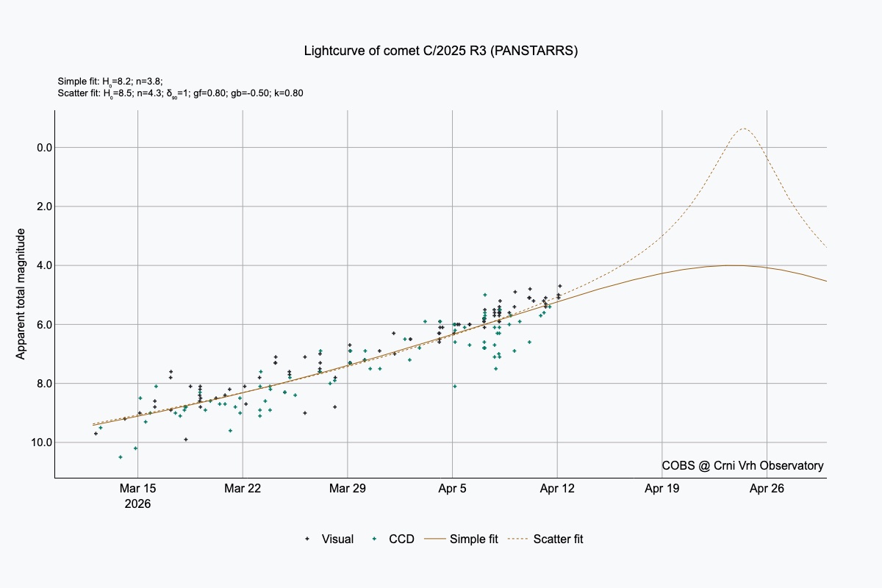
Task: Click the 'Mar 15' x-axis date label
Action: 138,488
